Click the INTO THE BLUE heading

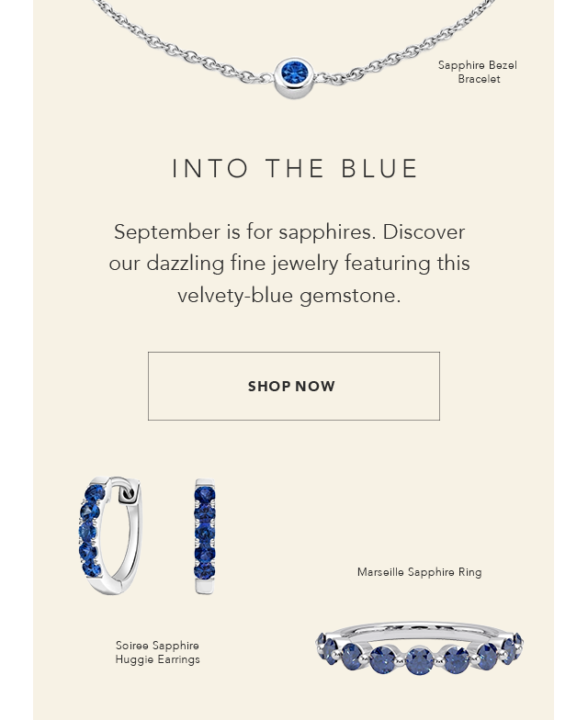click(294, 168)
